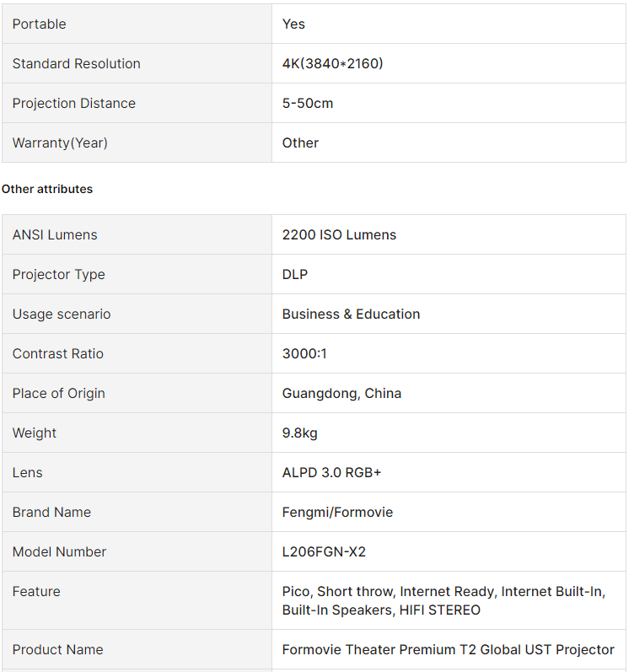Select the 2200 ISO Lumens value
The width and height of the screenshot is (634, 672).
click(339, 234)
